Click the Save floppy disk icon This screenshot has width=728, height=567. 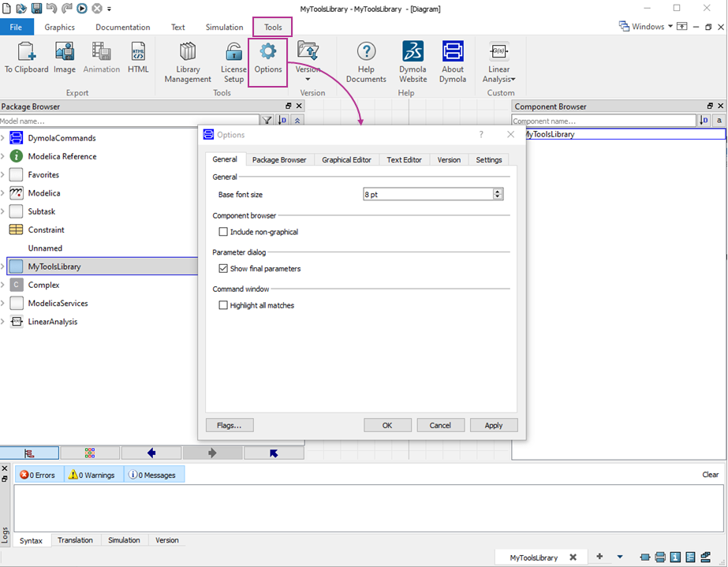click(36, 9)
